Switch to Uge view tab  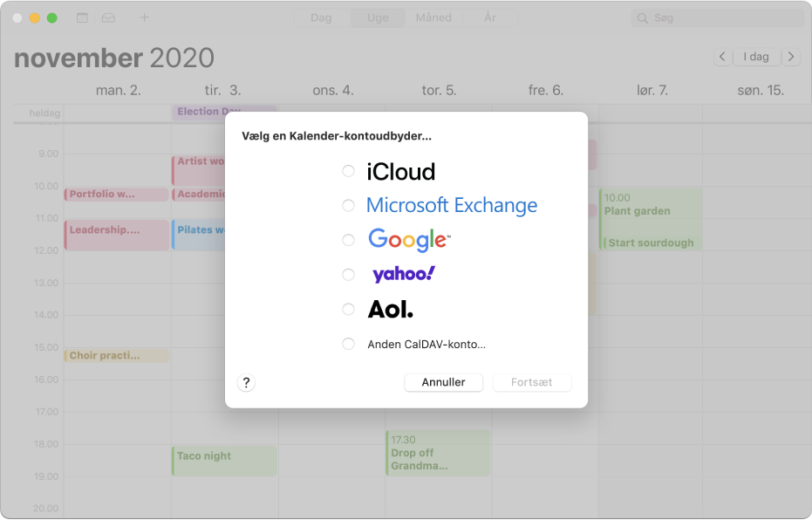coord(378,18)
